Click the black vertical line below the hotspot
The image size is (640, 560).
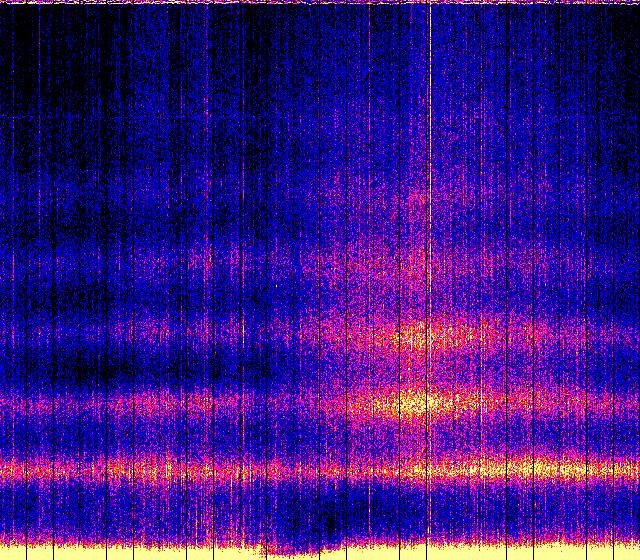click(x=427, y=500)
